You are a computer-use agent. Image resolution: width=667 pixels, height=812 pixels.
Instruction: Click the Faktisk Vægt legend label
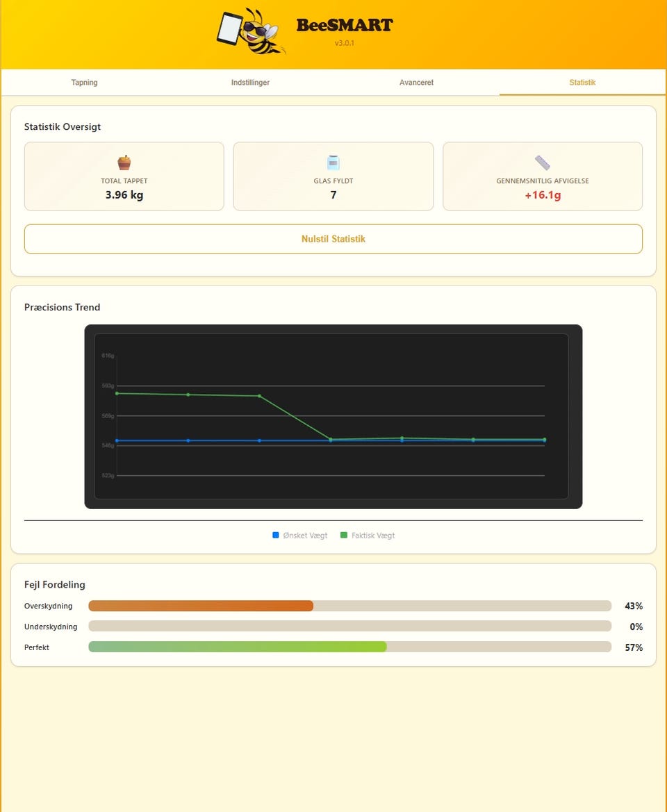373,536
